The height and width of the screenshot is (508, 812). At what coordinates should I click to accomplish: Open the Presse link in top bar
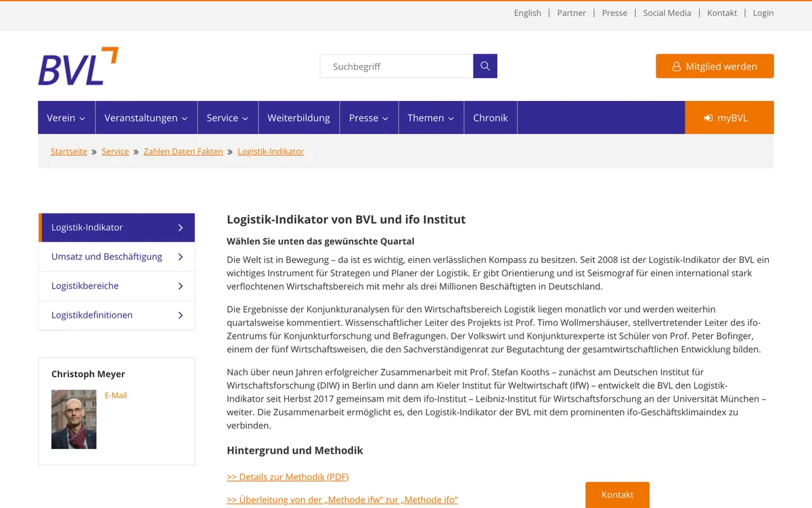tap(614, 13)
